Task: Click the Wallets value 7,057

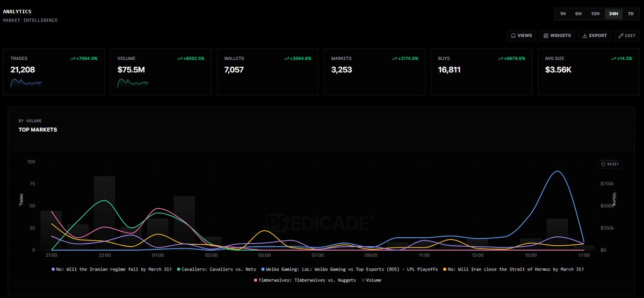Action: coord(234,70)
